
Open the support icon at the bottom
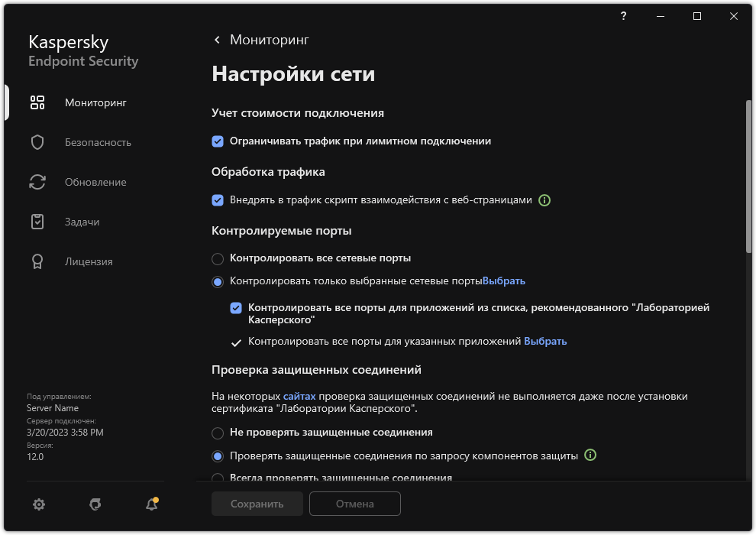[x=94, y=504]
